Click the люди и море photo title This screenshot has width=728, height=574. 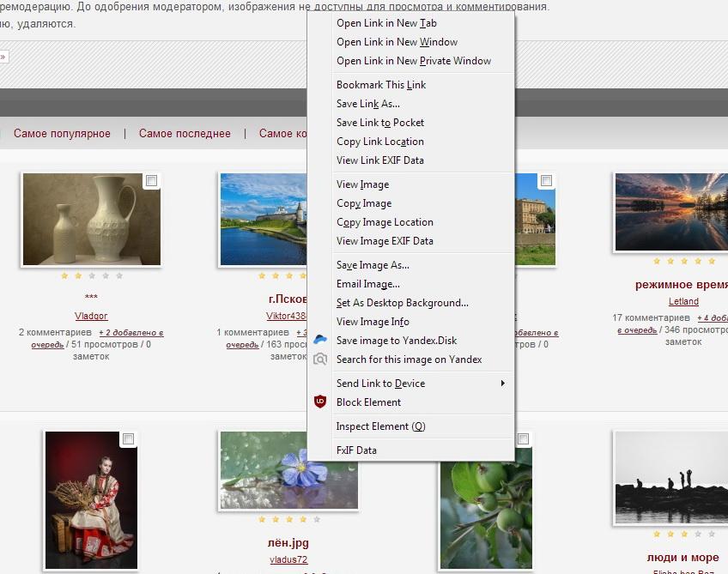(683, 558)
